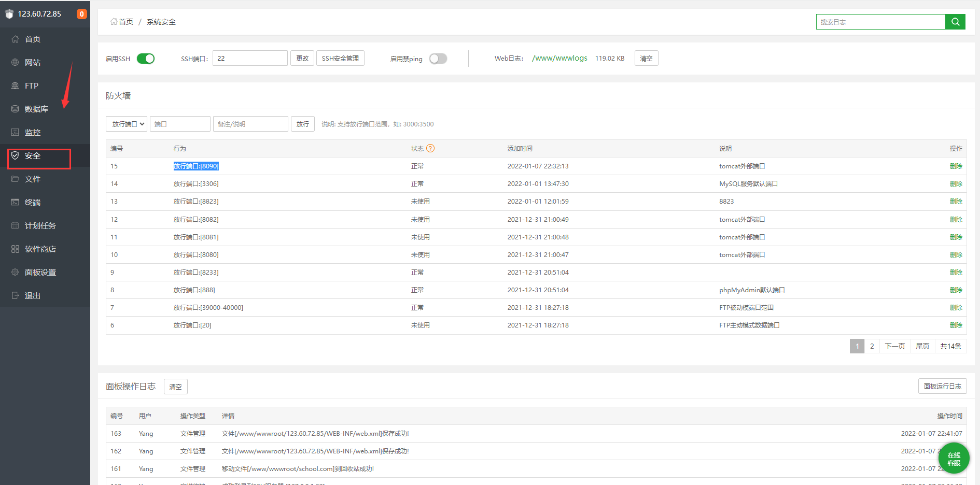Click 尾页 last page button
This screenshot has width=980, height=485.
[x=922, y=346]
